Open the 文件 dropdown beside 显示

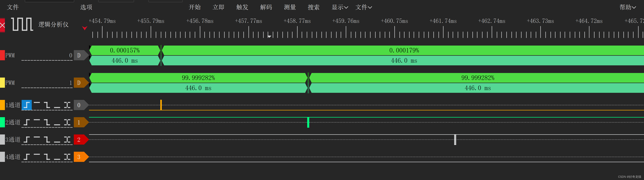click(x=363, y=7)
